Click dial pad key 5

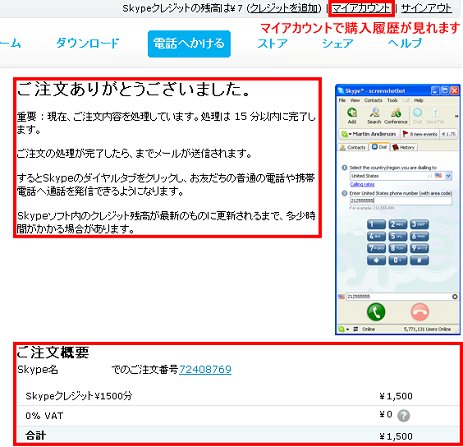click(x=398, y=236)
